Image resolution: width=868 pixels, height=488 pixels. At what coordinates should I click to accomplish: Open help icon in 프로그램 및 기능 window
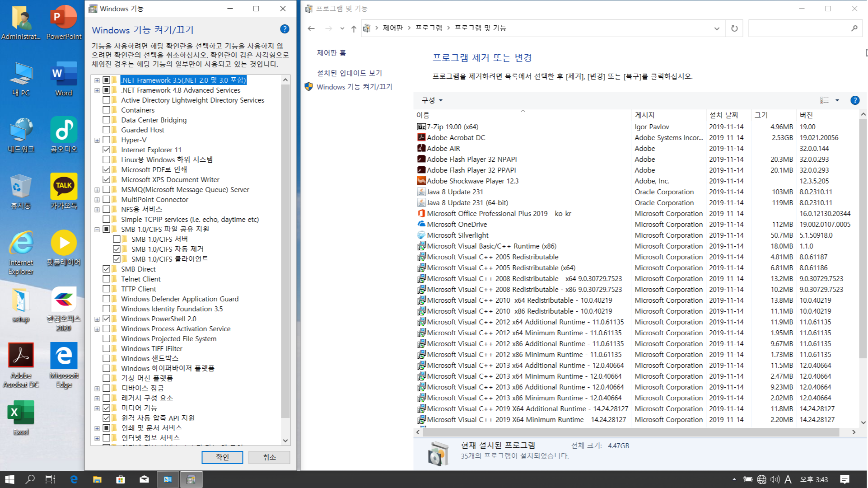click(854, 100)
